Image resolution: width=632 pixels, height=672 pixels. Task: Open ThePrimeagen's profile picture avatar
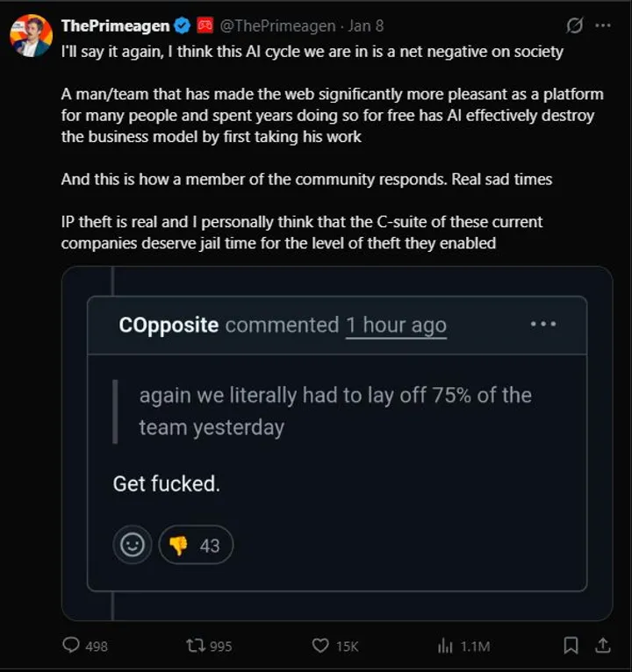coord(31,34)
